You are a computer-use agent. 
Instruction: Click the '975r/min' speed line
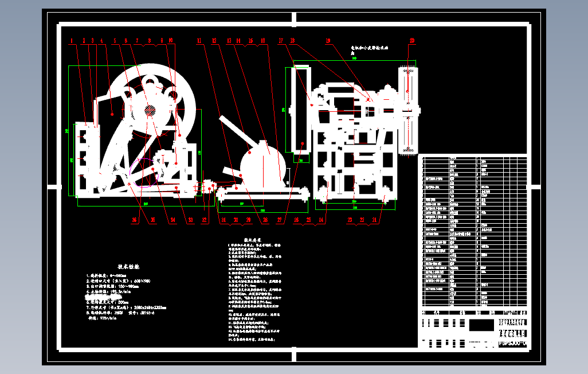(102, 318)
